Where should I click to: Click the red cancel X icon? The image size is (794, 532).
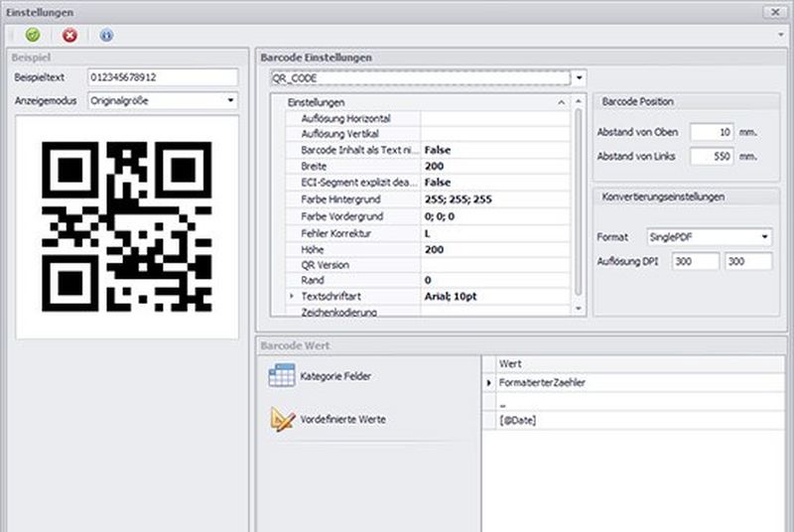pyautogui.click(x=69, y=35)
